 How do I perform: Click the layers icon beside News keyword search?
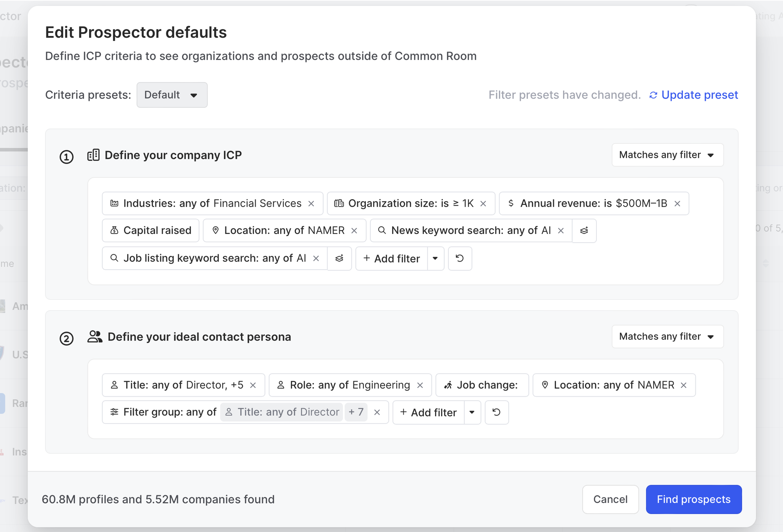point(584,231)
